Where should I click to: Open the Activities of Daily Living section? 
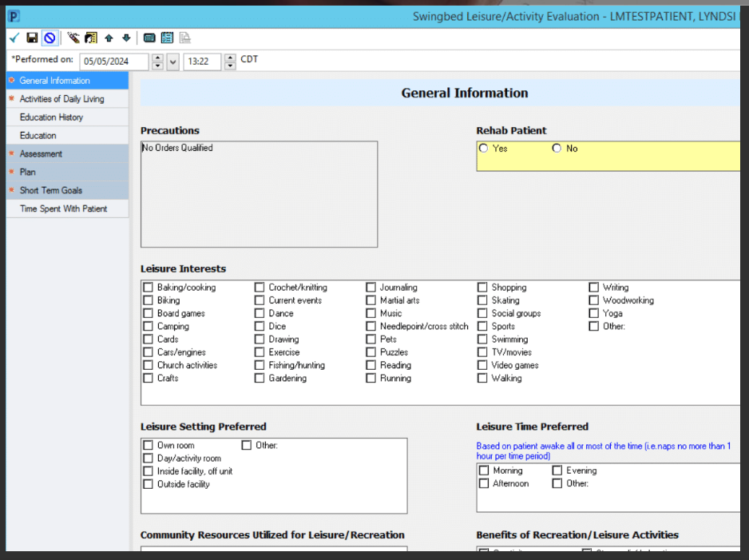[x=67, y=99]
